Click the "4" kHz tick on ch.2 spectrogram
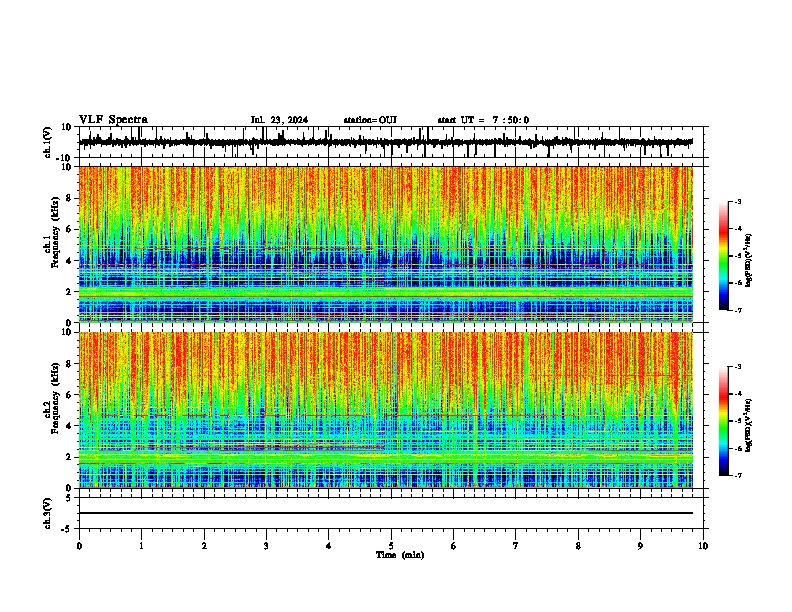The width and height of the screenshot is (792, 612). [x=70, y=426]
